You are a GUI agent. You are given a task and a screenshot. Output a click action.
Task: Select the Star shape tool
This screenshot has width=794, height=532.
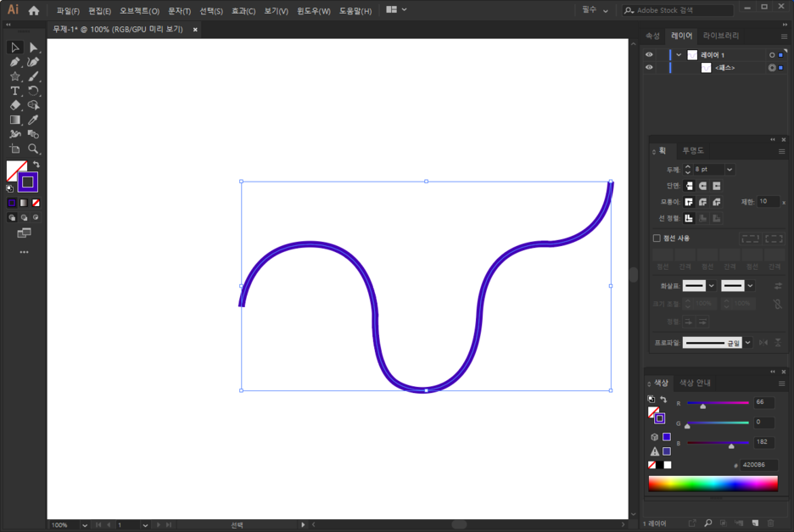[14, 76]
